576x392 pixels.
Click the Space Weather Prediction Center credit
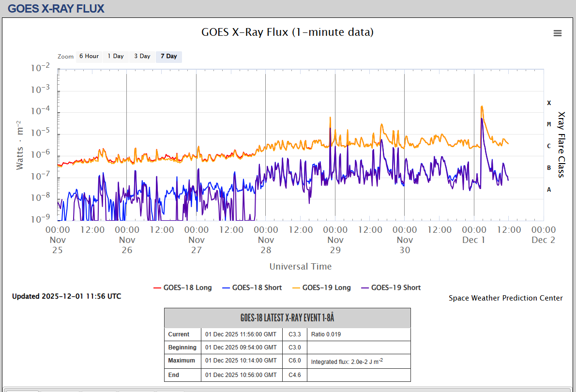point(505,298)
